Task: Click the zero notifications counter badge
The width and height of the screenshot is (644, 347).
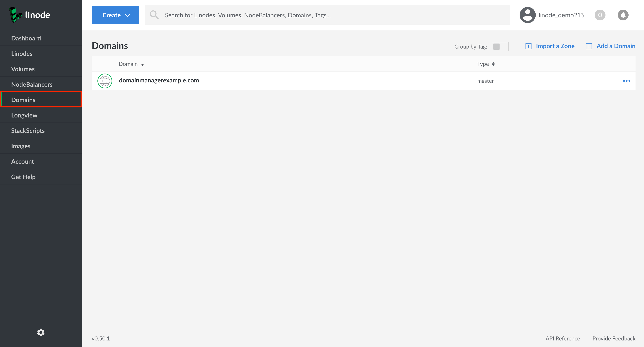Action: 600,15
